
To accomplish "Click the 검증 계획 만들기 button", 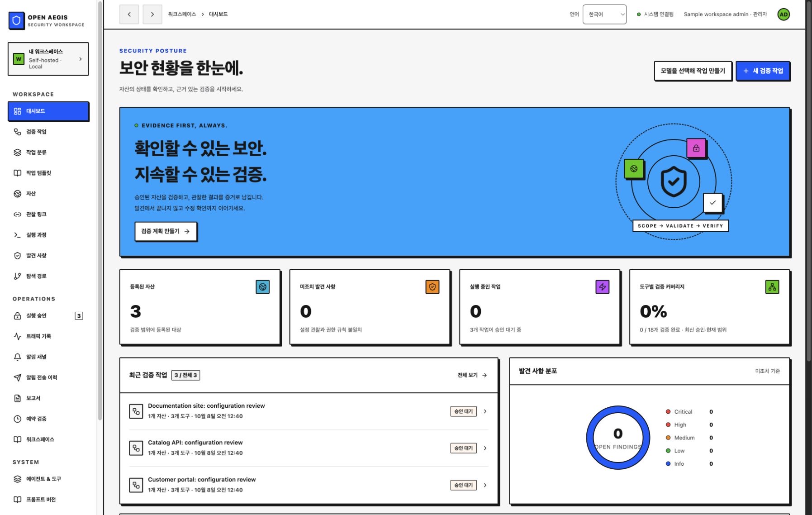I will tap(166, 231).
